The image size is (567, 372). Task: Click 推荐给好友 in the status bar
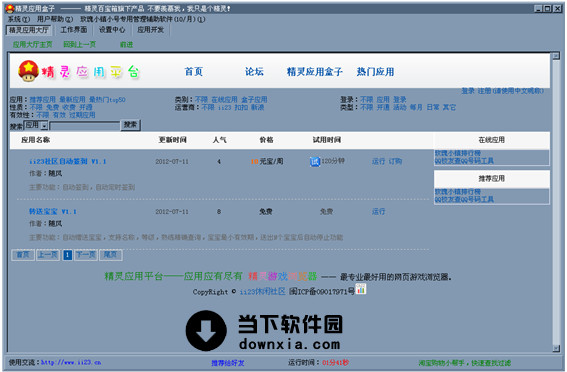[x=228, y=363]
